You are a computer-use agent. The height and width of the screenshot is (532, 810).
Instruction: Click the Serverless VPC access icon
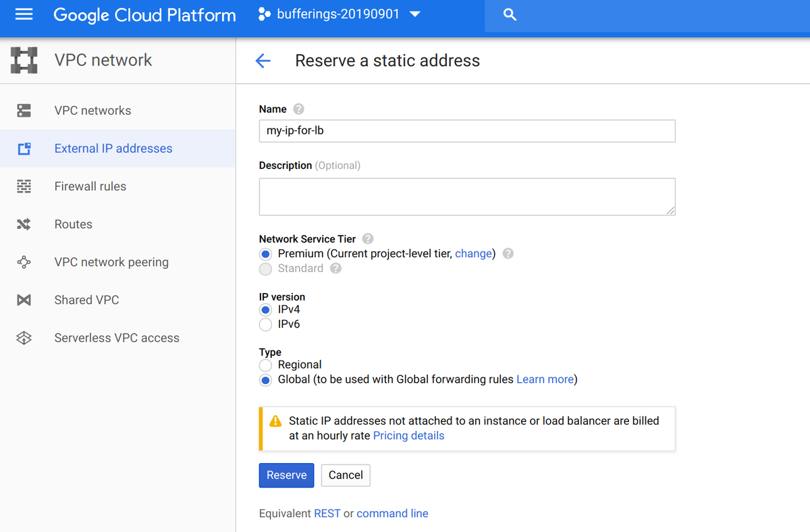coord(24,338)
